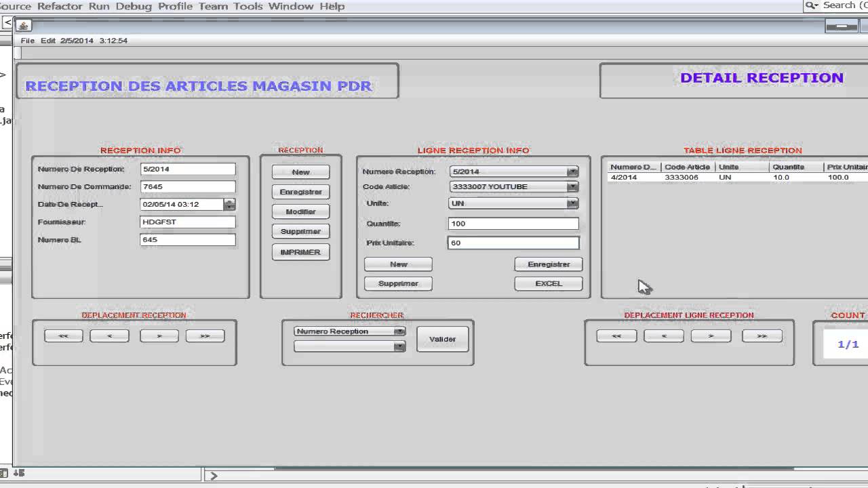The height and width of the screenshot is (488, 868).
Task: Go to first reception with << button
Action: pos(64,335)
